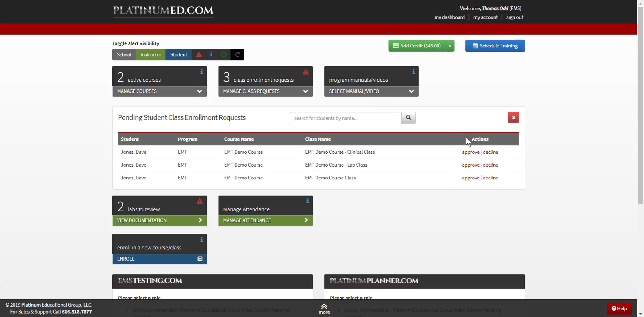Open the Help button
Screen dimensions: 644x317
[619, 308]
